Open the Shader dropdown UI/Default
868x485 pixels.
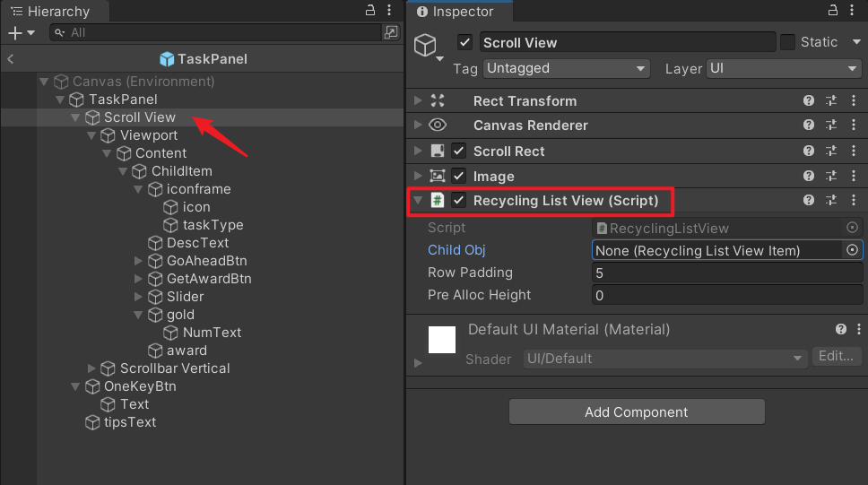coord(664,359)
